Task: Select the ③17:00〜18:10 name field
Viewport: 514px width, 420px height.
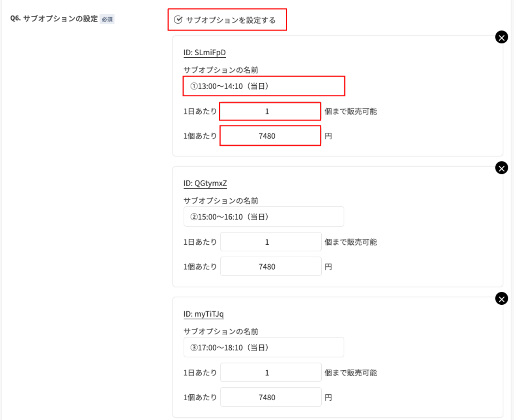Action: click(x=264, y=347)
